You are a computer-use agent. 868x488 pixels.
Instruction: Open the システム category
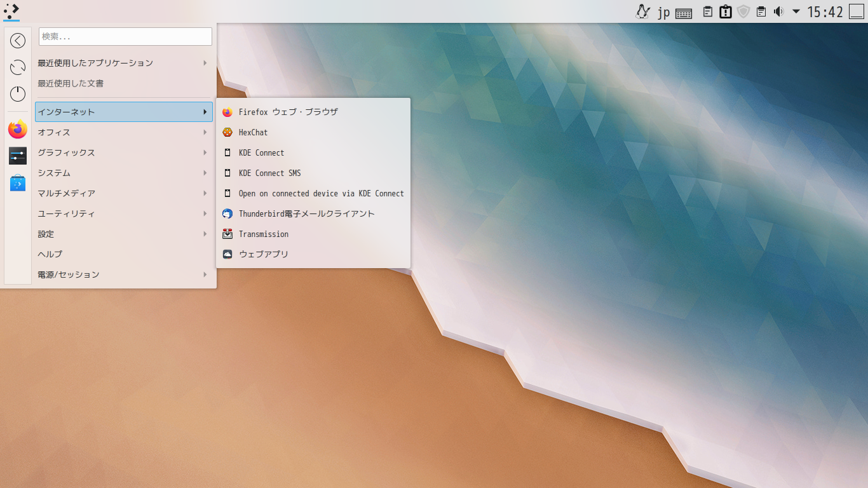[124, 173]
